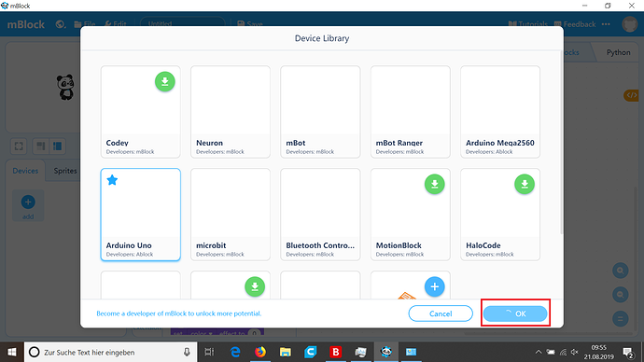Open the Feedback menu item
Screen dimensions: 644x362
[x=575, y=24]
